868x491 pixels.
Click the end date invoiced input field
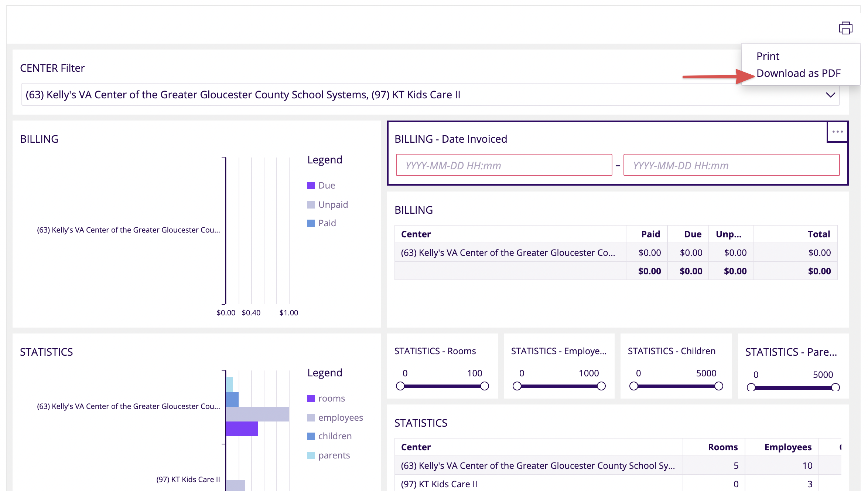point(731,165)
